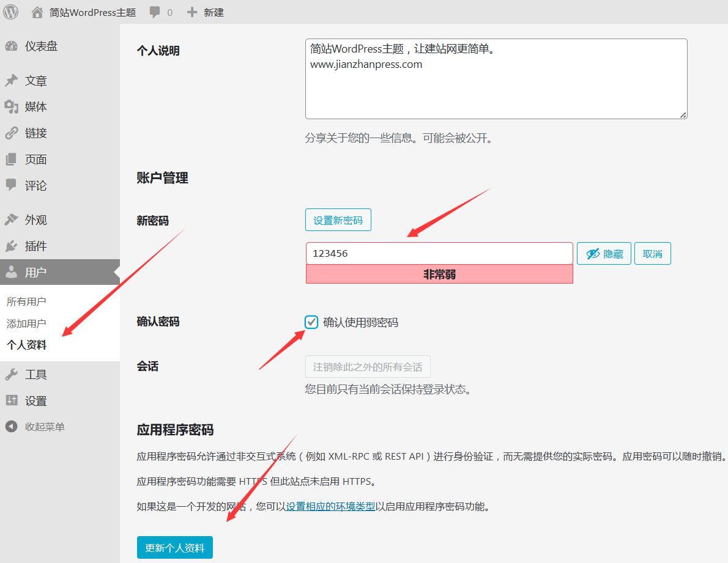The height and width of the screenshot is (563, 728).
Task: Open the 链接 links menu
Action: coord(35,133)
